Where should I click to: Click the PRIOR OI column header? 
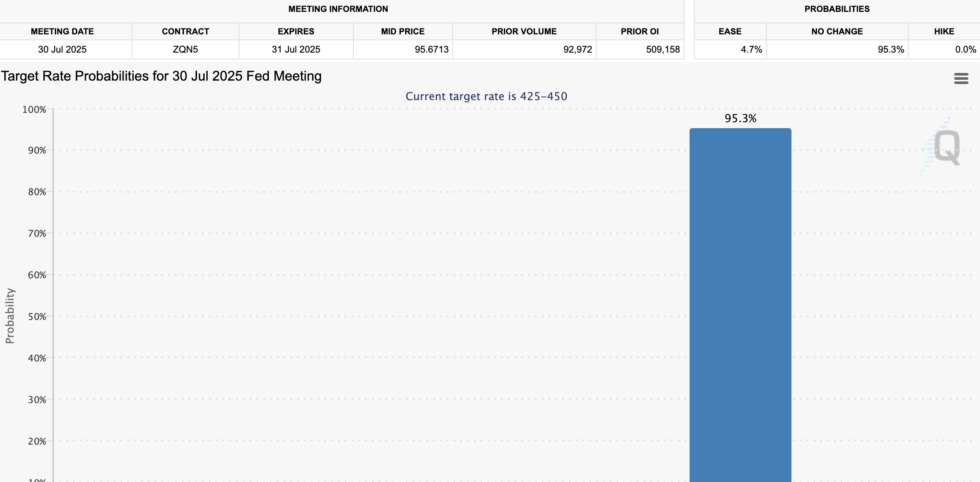[x=639, y=31]
